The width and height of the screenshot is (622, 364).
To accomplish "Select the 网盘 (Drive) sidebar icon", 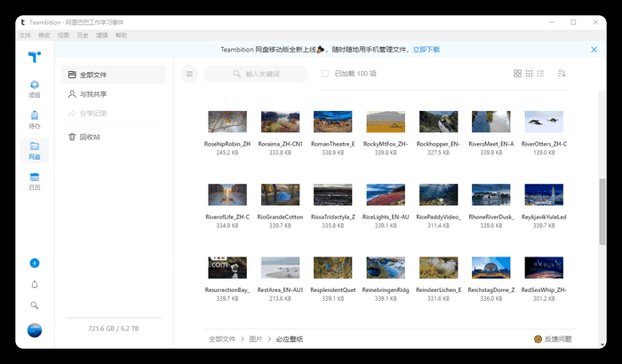I will click(35, 151).
